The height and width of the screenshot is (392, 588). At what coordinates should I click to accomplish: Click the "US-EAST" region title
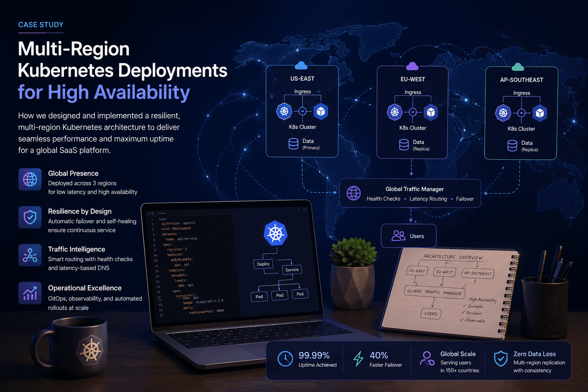[x=302, y=78]
